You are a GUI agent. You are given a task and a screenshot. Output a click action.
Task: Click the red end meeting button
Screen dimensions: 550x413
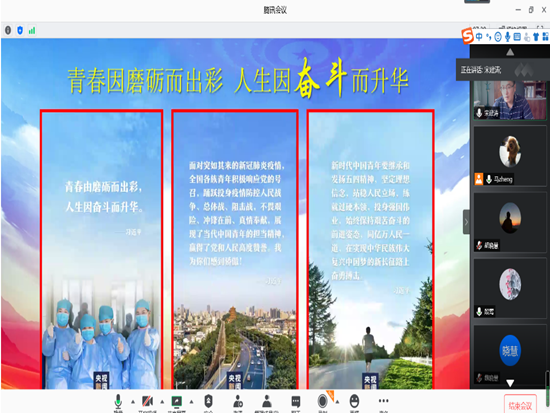coord(520,405)
